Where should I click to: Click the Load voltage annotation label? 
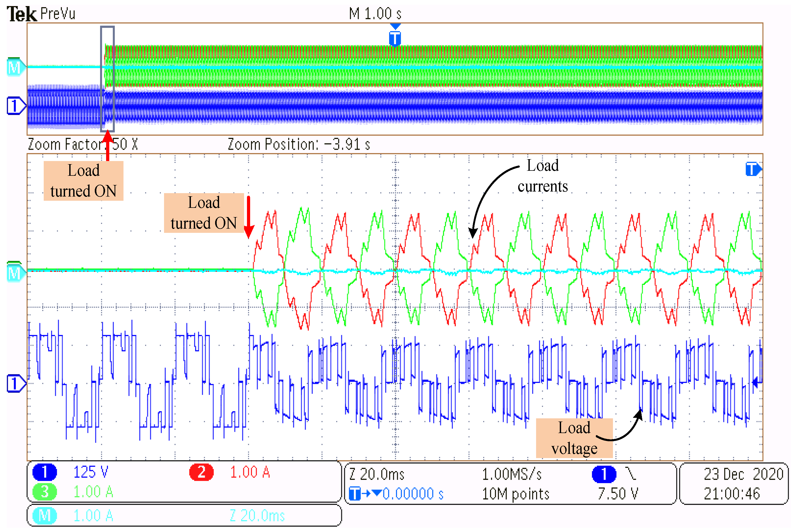574,438
